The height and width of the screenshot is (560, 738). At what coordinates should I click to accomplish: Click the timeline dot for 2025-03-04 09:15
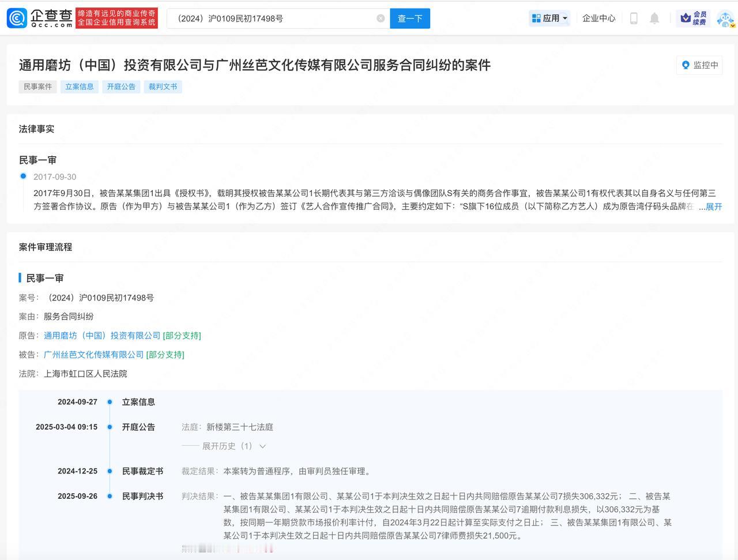point(110,427)
